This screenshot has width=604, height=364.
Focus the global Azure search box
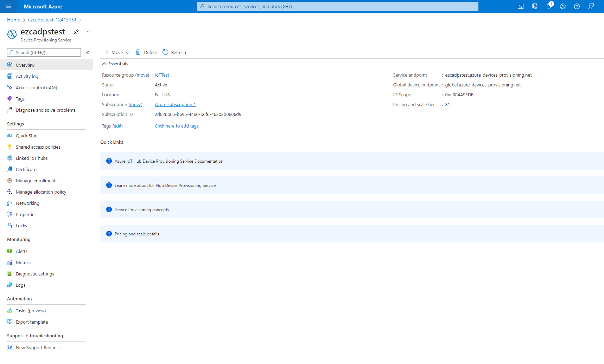pyautogui.click(x=338, y=6)
